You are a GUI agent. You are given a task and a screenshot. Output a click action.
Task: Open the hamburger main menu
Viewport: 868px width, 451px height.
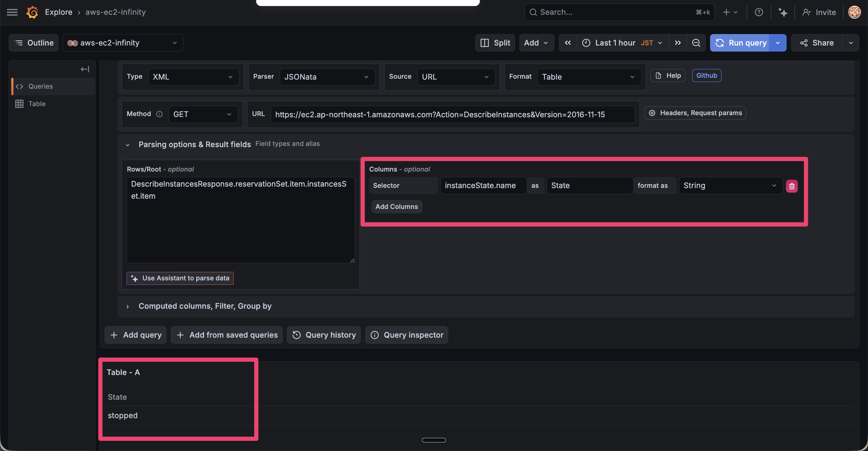coord(12,12)
